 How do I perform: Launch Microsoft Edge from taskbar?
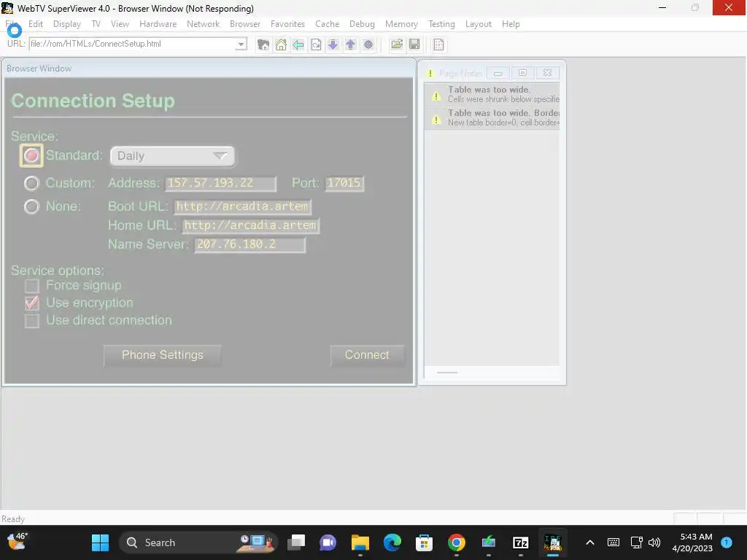[x=392, y=542]
